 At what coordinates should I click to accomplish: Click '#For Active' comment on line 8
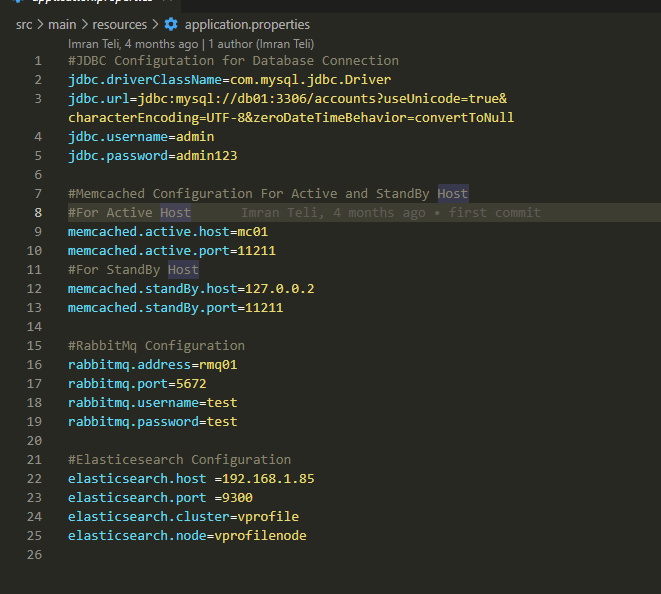pyautogui.click(x=110, y=212)
